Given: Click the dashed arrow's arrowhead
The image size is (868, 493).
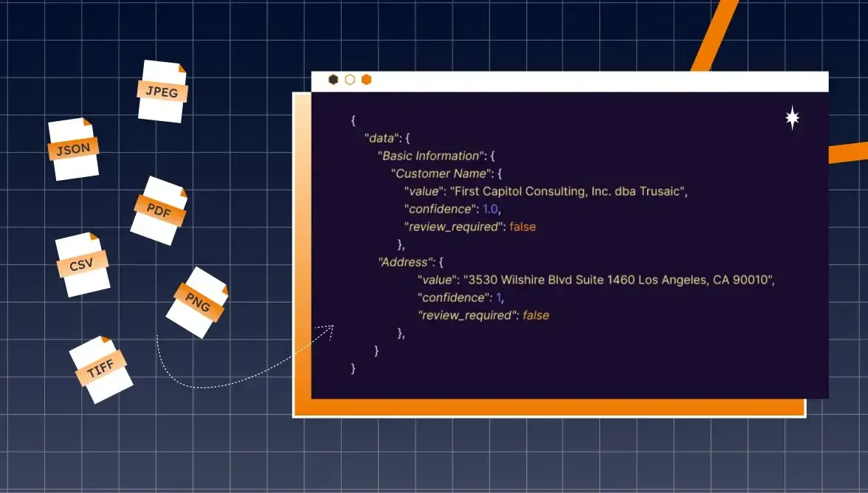Looking at the screenshot, I should coord(329,329).
